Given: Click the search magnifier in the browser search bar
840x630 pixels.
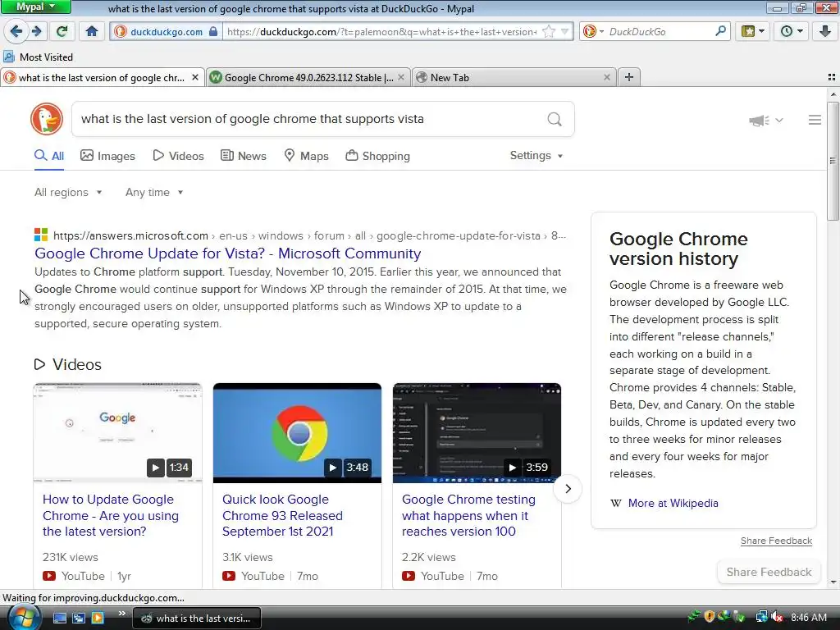Looking at the screenshot, I should click(720, 31).
